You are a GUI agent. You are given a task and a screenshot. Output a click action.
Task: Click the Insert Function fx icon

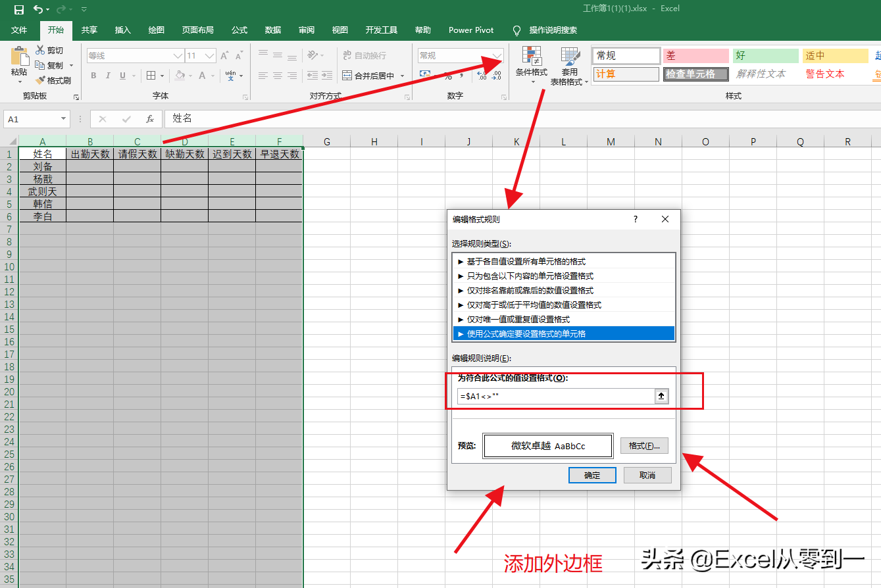[150, 119]
